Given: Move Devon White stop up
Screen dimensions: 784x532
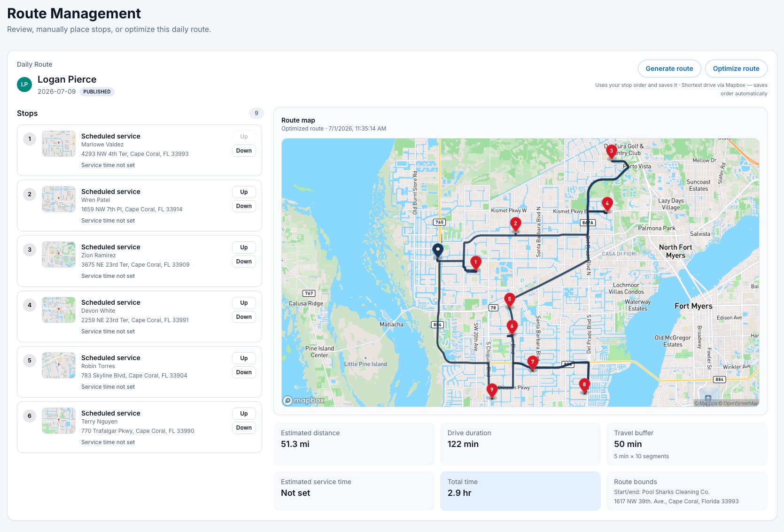Looking at the screenshot, I should [244, 303].
